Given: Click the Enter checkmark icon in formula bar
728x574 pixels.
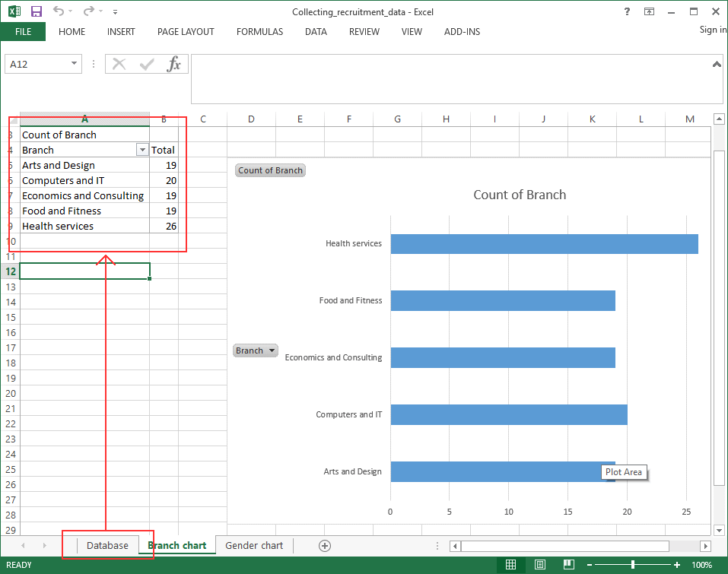Looking at the screenshot, I should coord(147,64).
